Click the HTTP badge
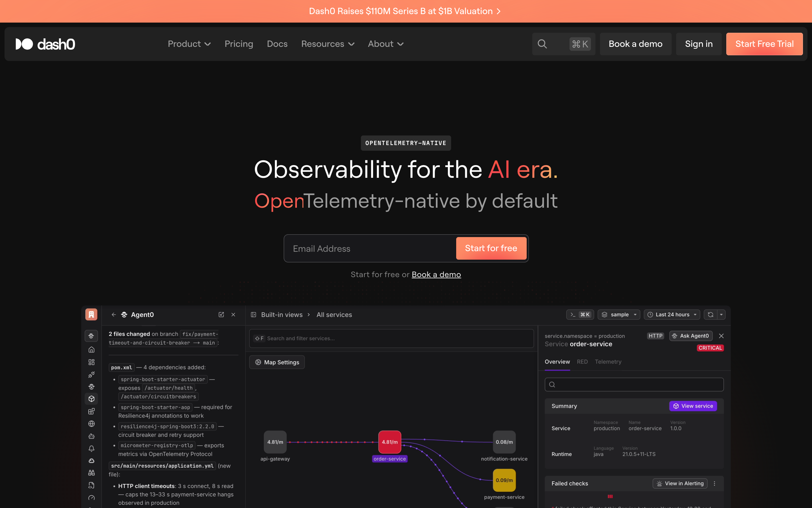 tap(655, 336)
